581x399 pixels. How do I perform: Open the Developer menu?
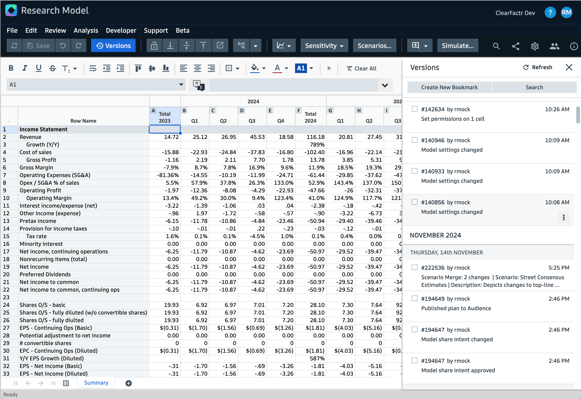[x=121, y=30]
